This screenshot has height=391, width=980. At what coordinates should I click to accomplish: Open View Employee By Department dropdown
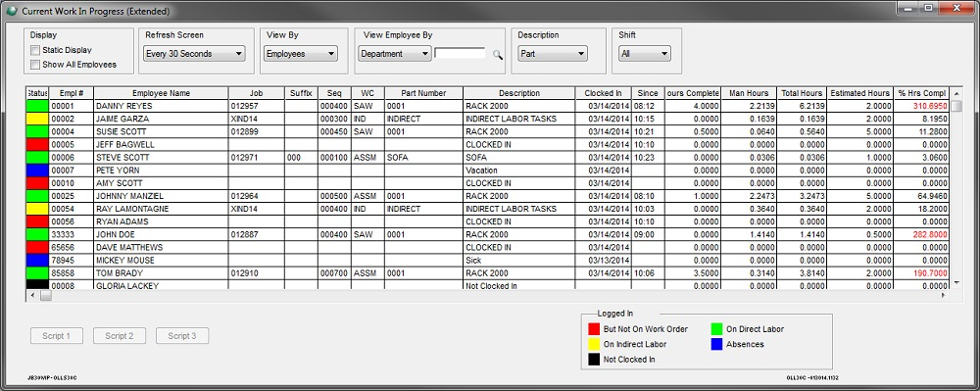point(395,54)
